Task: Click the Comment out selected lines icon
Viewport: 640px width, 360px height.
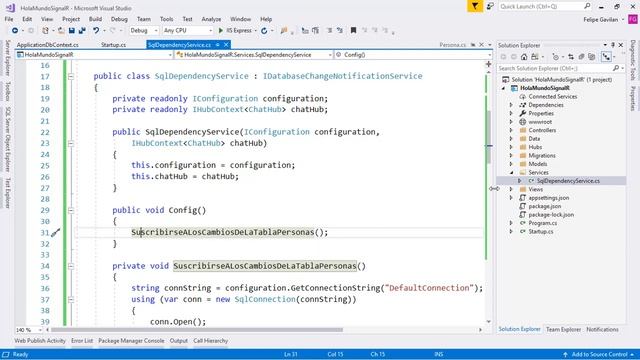Action: pos(329,31)
